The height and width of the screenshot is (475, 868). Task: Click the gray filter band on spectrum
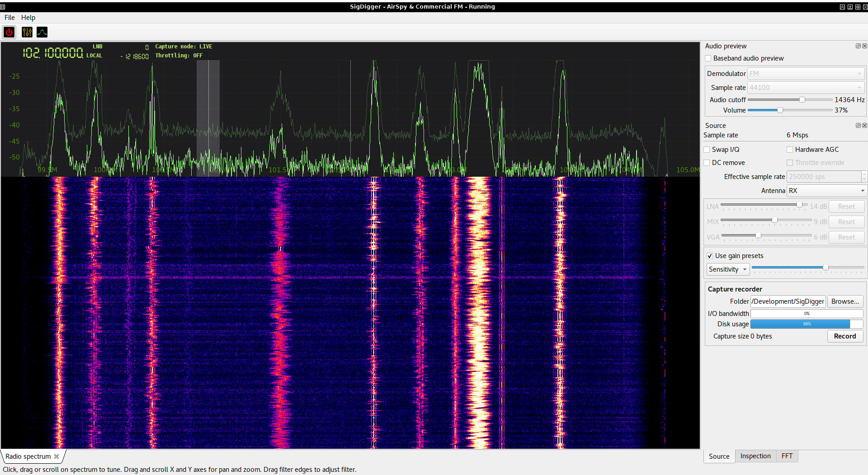pyautogui.click(x=208, y=118)
